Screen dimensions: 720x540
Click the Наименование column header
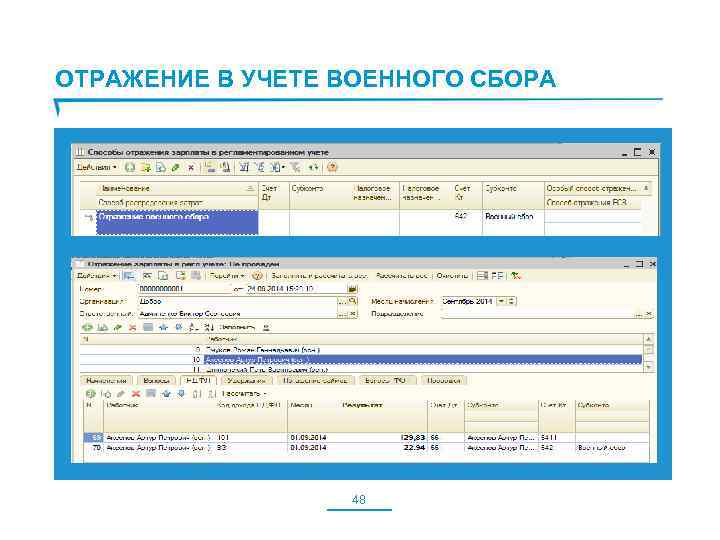pos(176,189)
